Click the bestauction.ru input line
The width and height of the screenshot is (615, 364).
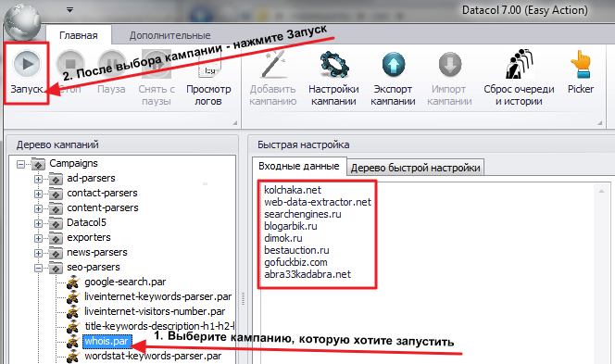point(296,250)
